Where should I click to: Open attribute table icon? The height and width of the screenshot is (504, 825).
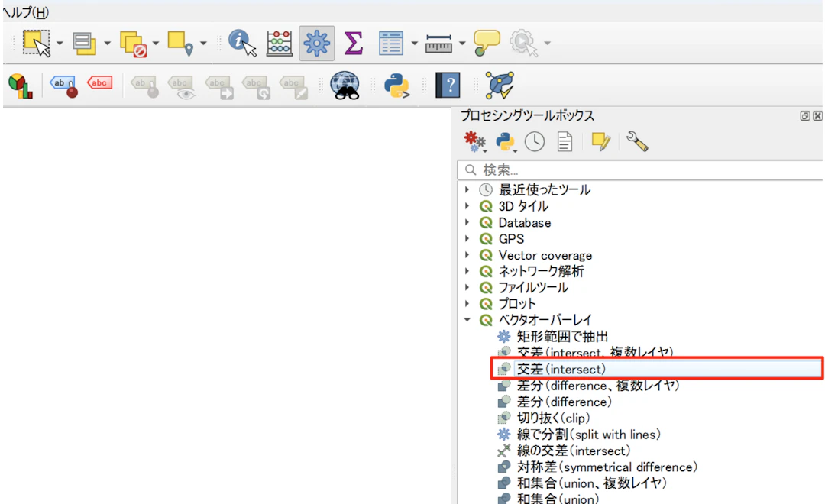(x=391, y=43)
